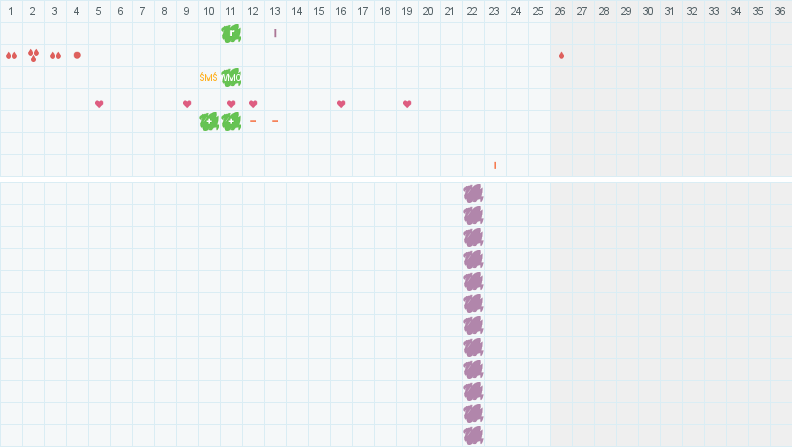Click the heart icon on day 9
Image resolution: width=792 pixels, height=447 pixels.
pyautogui.click(x=187, y=104)
